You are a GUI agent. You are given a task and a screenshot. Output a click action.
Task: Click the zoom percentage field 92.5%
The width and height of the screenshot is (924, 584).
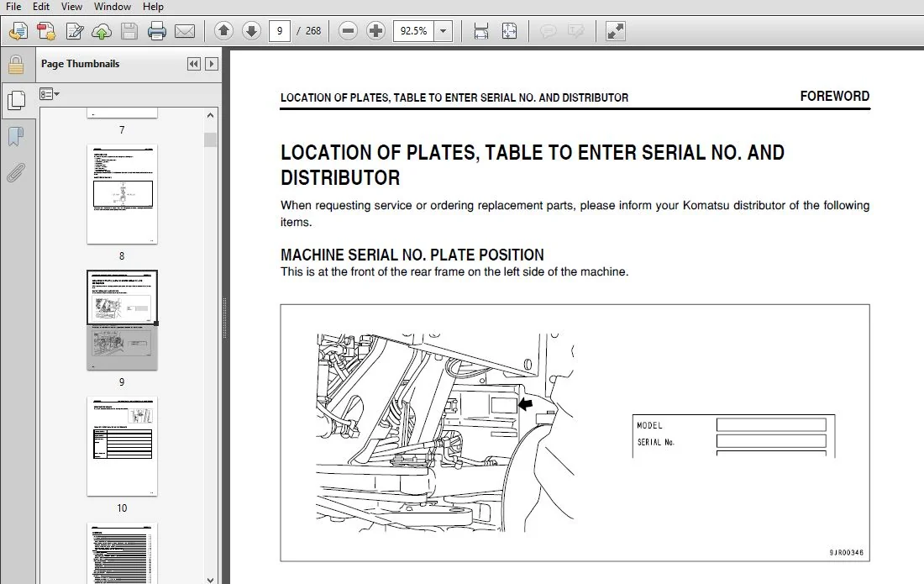click(x=413, y=30)
